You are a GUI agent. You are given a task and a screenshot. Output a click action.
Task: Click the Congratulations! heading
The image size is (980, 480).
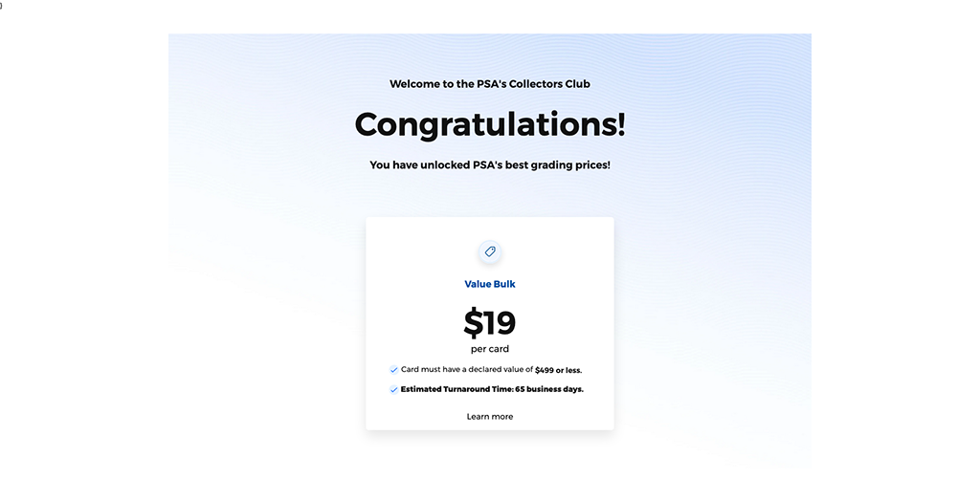(x=490, y=124)
